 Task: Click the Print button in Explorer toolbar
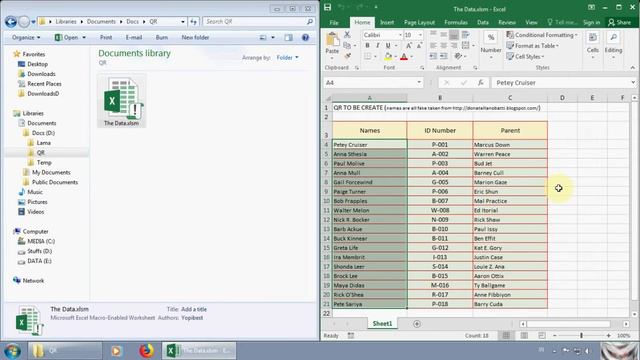click(106, 38)
